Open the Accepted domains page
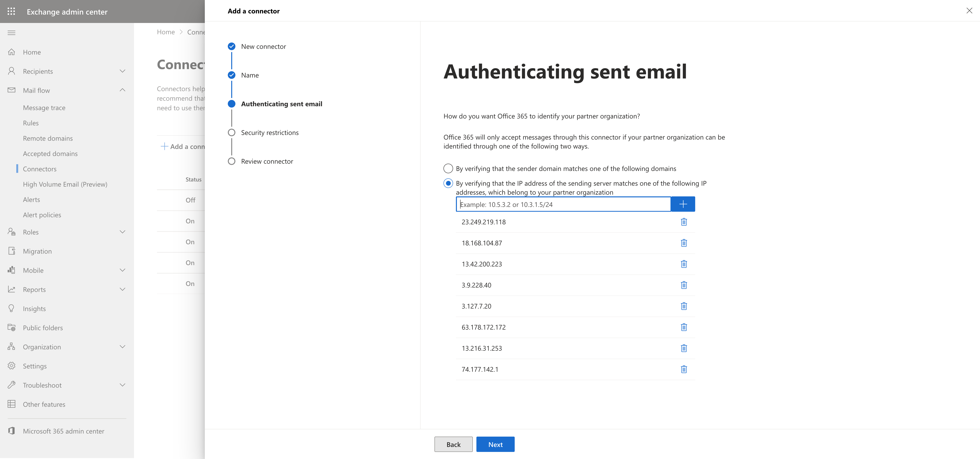 tap(50, 154)
